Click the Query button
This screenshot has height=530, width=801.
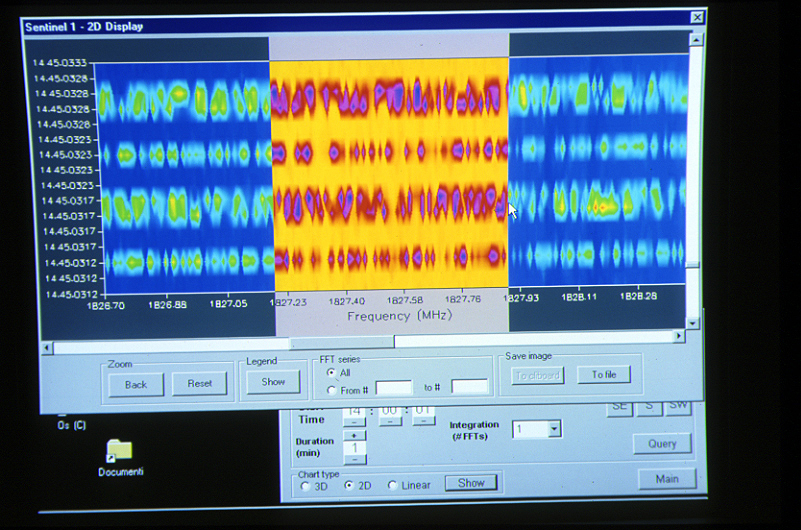661,443
